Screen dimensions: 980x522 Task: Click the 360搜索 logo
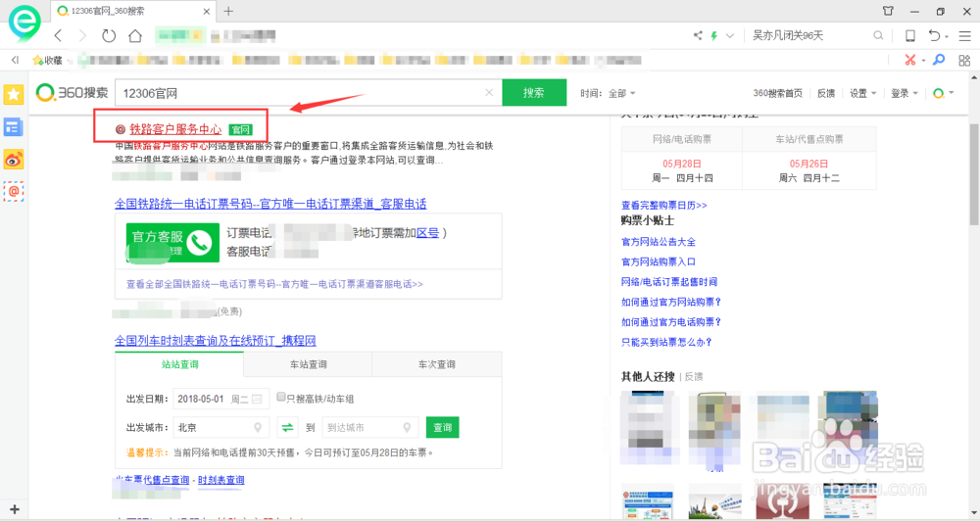[72, 92]
